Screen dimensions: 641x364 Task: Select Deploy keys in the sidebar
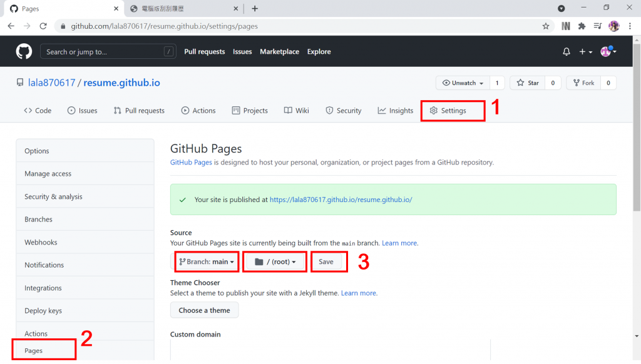point(85,311)
